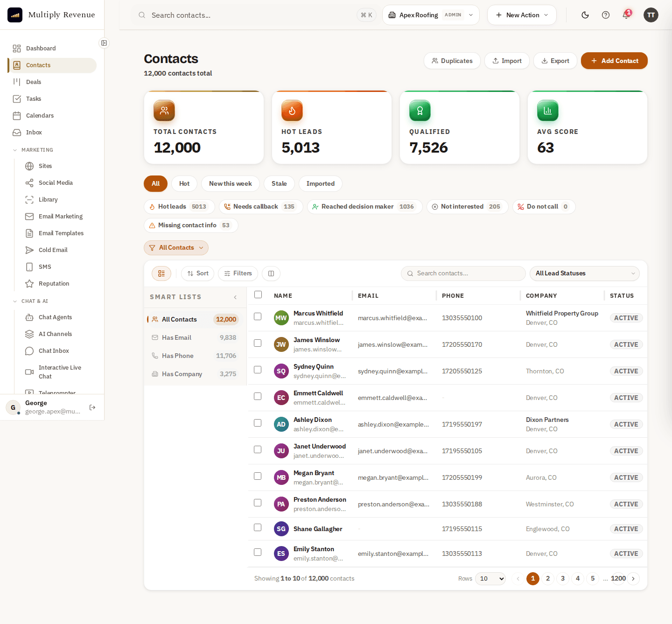This screenshot has width=672, height=624.
Task: Open the All Lead Statuses dropdown
Action: point(585,273)
